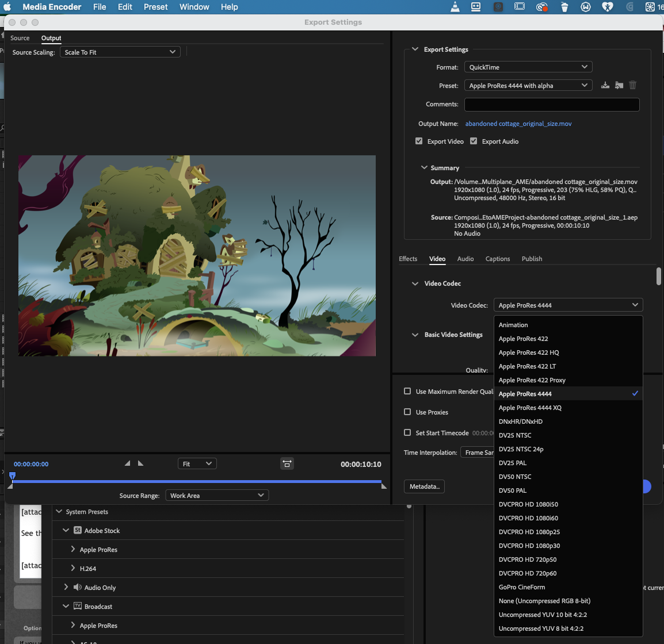Image resolution: width=664 pixels, height=644 pixels.
Task: Toggle the Export Video checkbox
Action: pos(419,141)
